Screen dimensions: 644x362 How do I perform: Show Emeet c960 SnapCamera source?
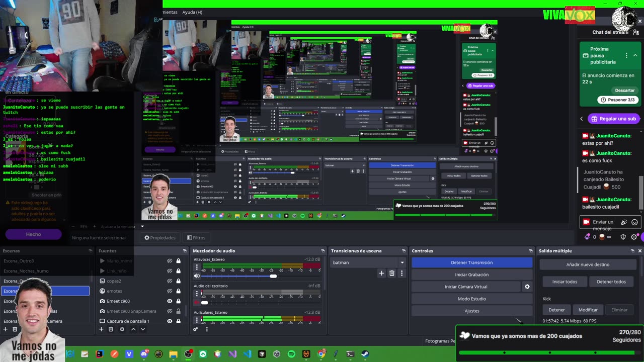point(170,311)
